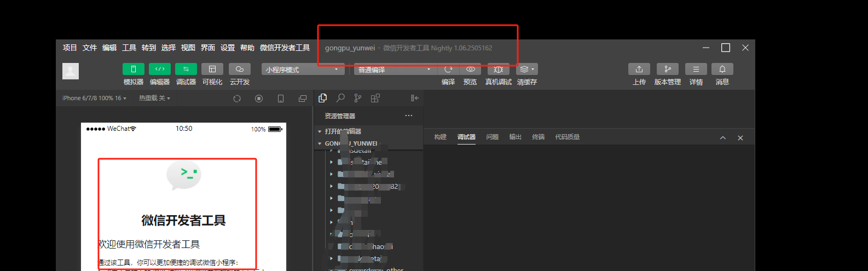This screenshot has width=868, height=271.
Task: Open the 界面 menu
Action: pos(208,48)
